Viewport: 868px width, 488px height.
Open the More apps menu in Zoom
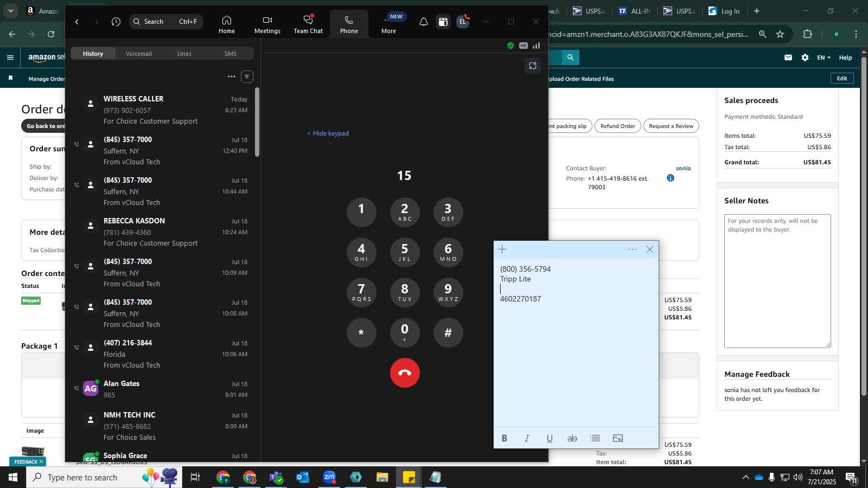point(388,24)
